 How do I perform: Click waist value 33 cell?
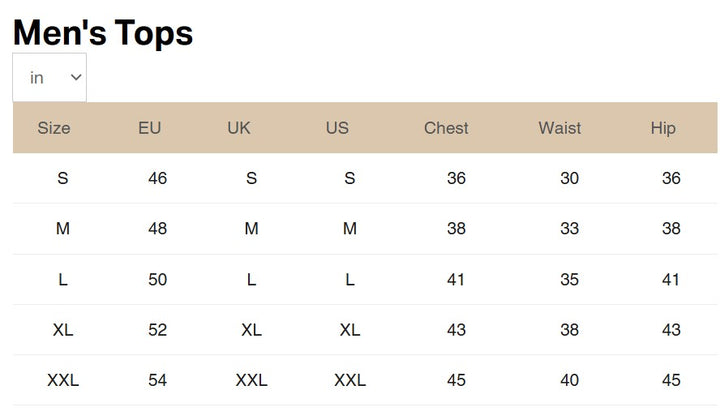570,229
